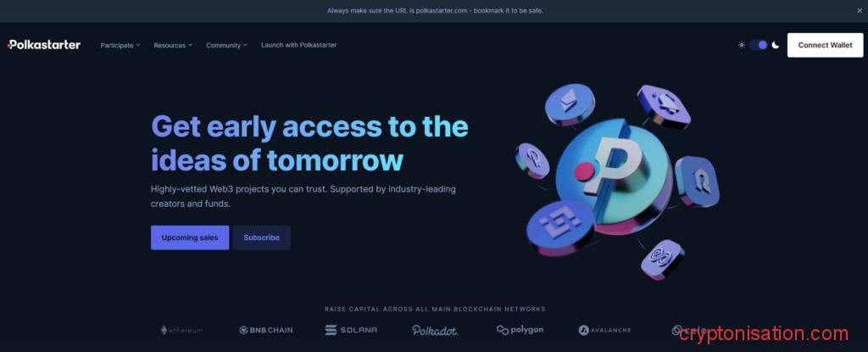Click the moon dark-mode icon

point(776,45)
